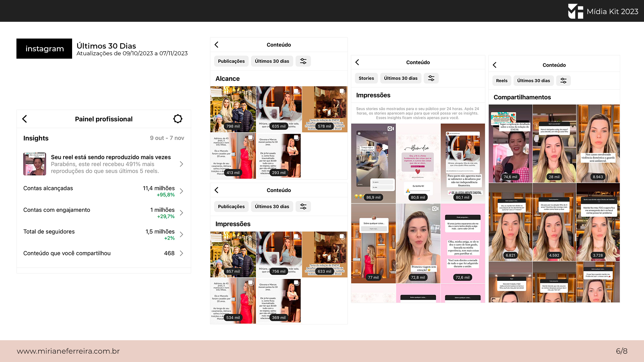Click the Contas alcançadas row label
The image size is (644, 362).
[x=48, y=188]
